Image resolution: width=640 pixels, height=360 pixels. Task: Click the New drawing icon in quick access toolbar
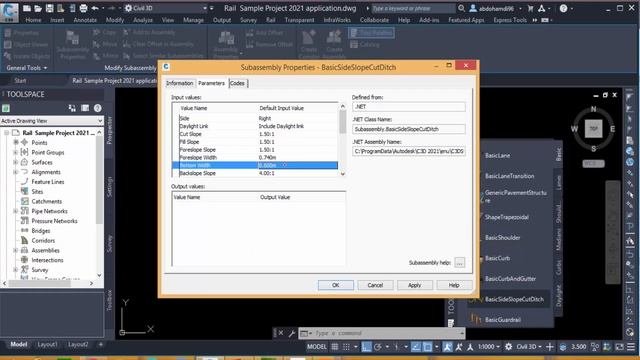click(x=27, y=8)
